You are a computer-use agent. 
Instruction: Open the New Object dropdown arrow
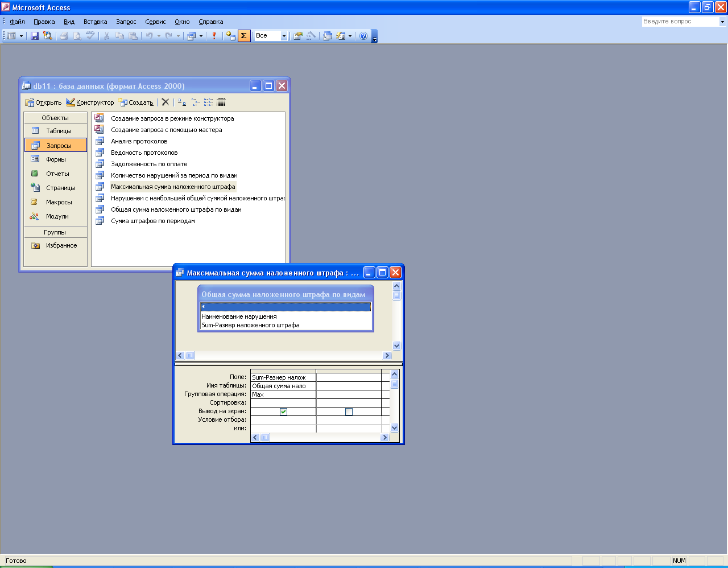pos(350,36)
